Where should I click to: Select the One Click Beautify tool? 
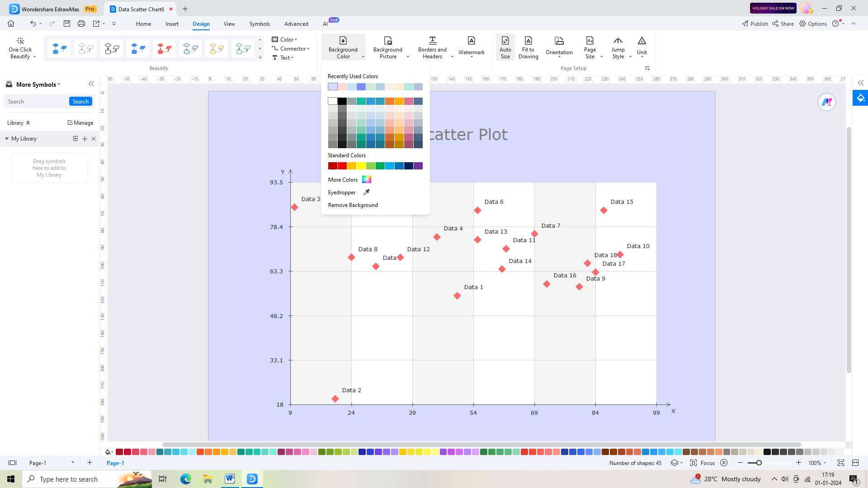click(x=20, y=47)
